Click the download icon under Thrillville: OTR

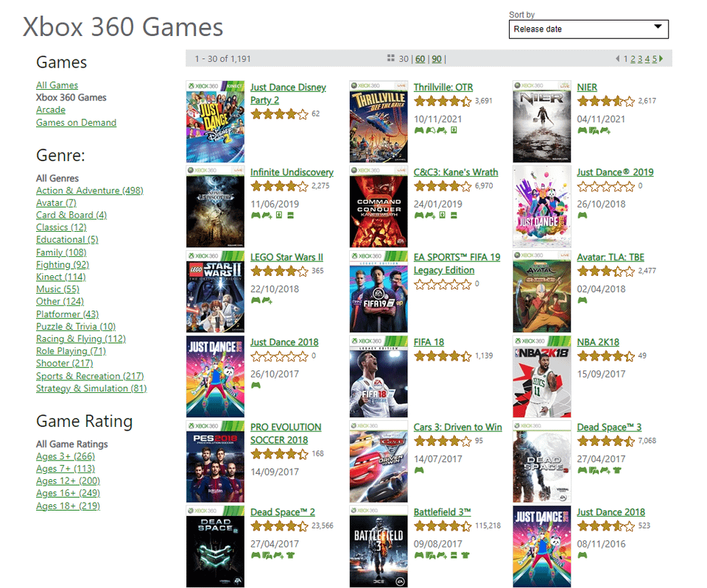click(454, 130)
